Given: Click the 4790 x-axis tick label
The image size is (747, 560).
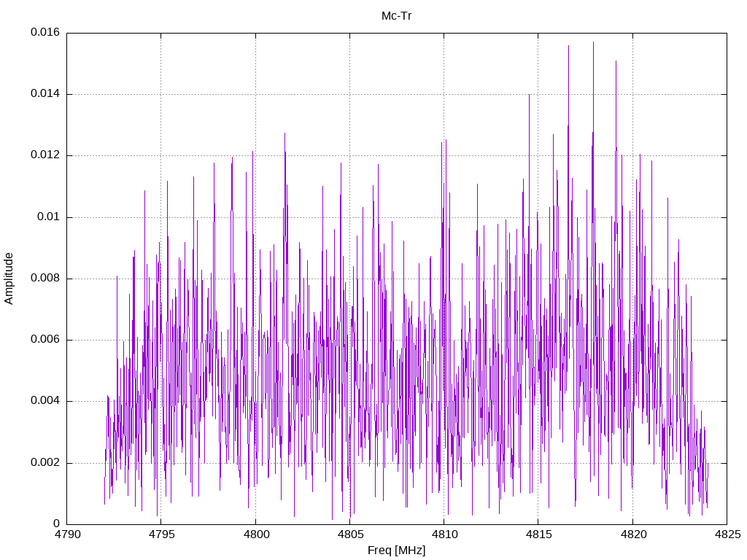Looking at the screenshot, I should pos(66,534).
